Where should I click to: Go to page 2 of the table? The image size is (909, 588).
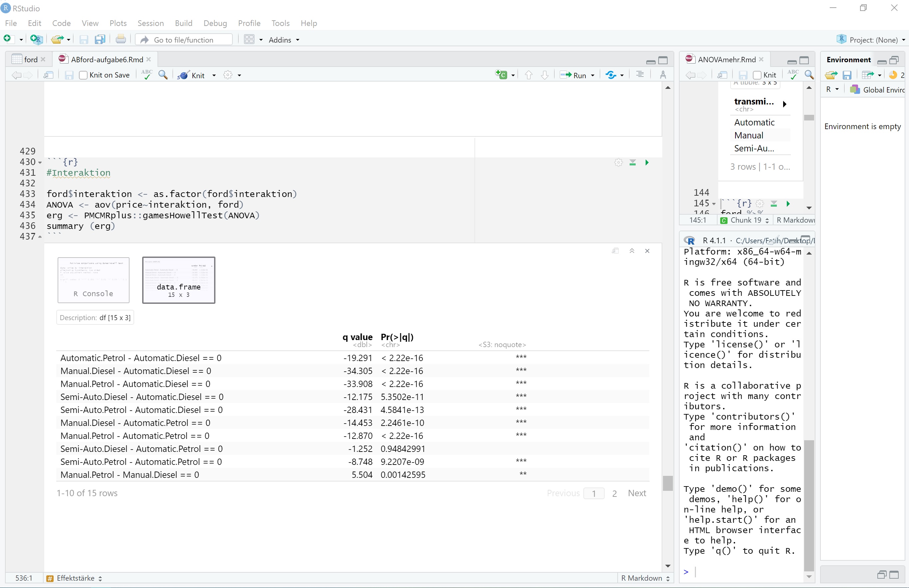[x=614, y=493]
